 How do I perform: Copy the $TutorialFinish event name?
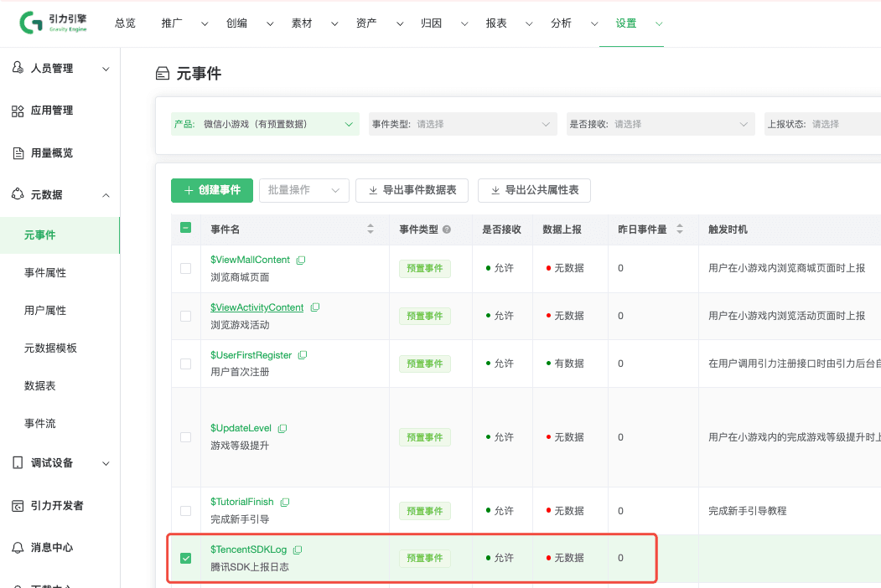coord(285,502)
